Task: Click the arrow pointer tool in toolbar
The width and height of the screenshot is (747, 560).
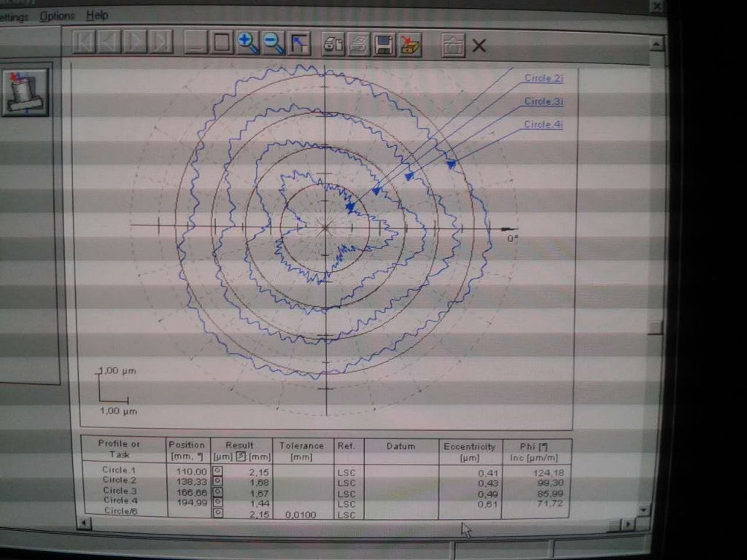Action: pyautogui.click(x=299, y=44)
